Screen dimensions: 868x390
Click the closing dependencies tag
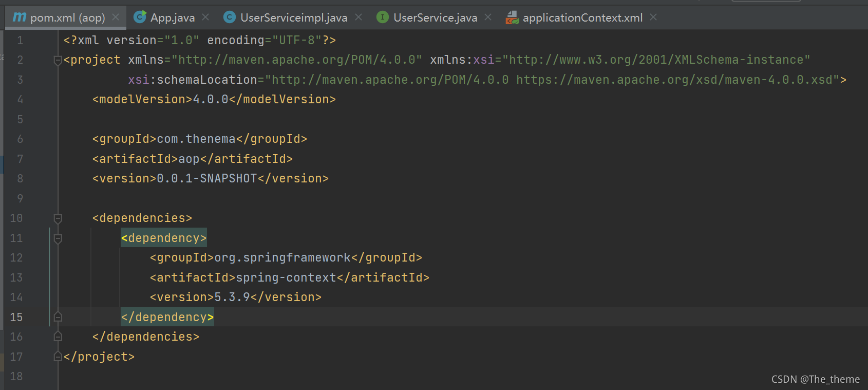coord(146,337)
